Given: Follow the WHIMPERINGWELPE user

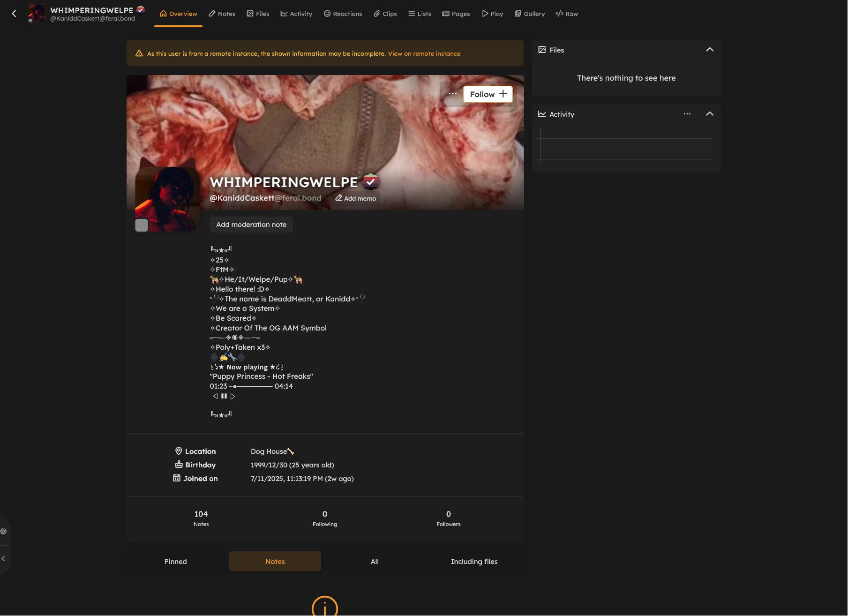Looking at the screenshot, I should click(x=488, y=94).
